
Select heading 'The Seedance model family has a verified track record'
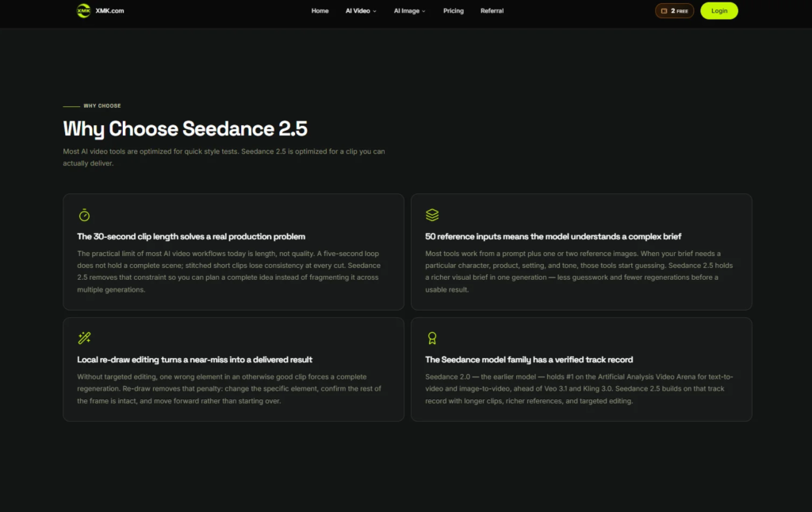[529, 360]
